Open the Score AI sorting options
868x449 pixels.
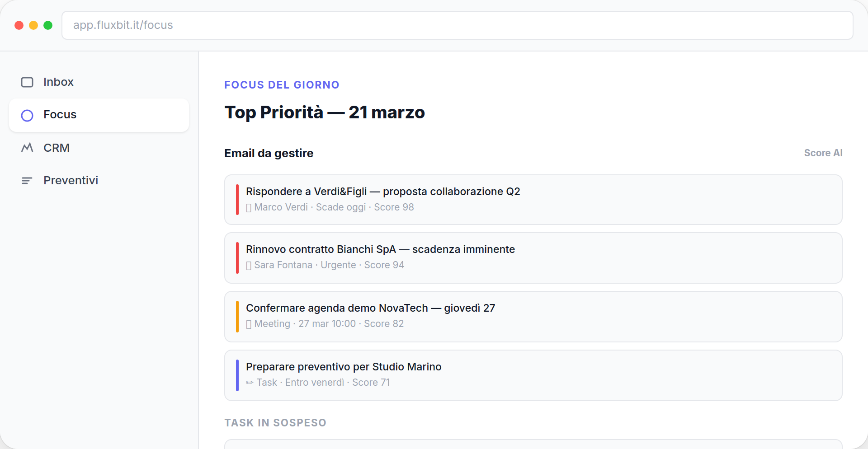tap(823, 153)
